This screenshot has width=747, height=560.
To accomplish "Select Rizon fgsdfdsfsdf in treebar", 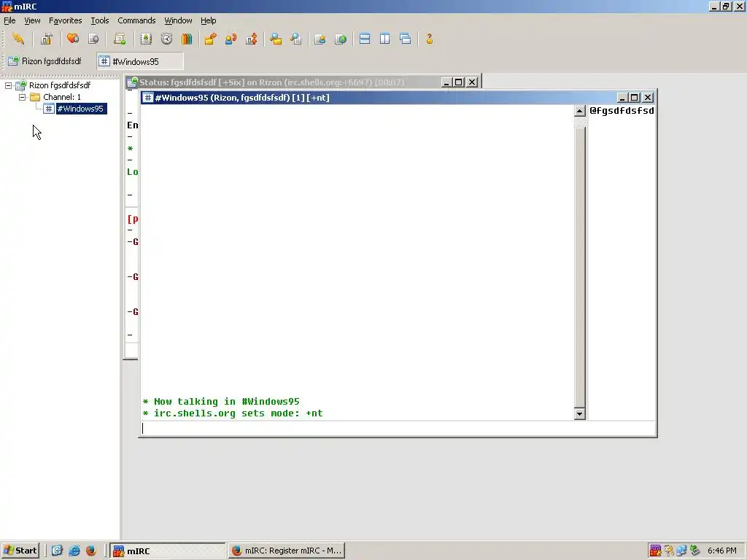I will pos(60,85).
